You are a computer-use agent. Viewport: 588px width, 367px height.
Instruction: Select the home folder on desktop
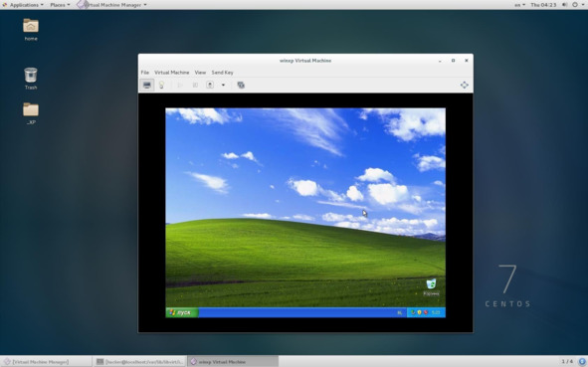pyautogui.click(x=31, y=30)
